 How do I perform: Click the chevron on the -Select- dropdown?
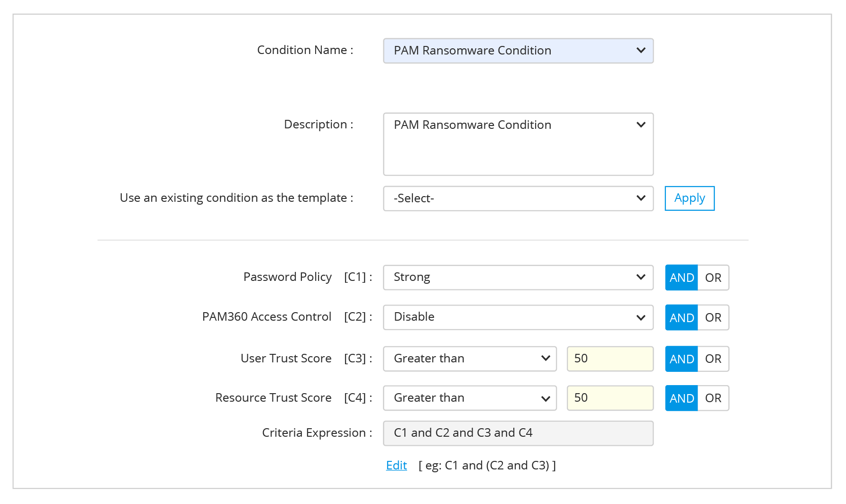click(641, 198)
